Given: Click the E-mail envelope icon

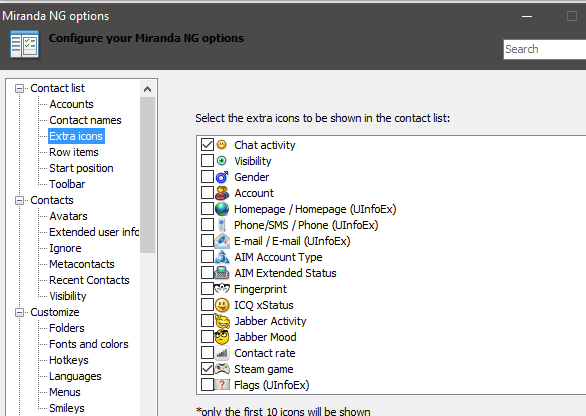Looking at the screenshot, I should [x=222, y=241].
